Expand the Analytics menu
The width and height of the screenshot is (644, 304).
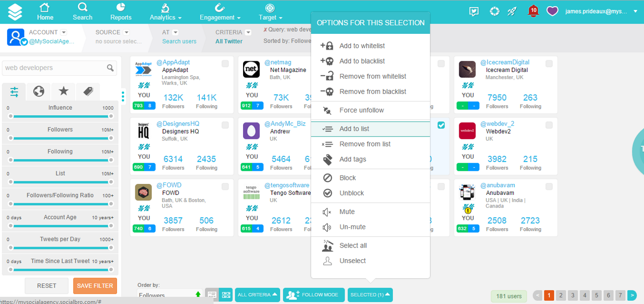coord(165,12)
